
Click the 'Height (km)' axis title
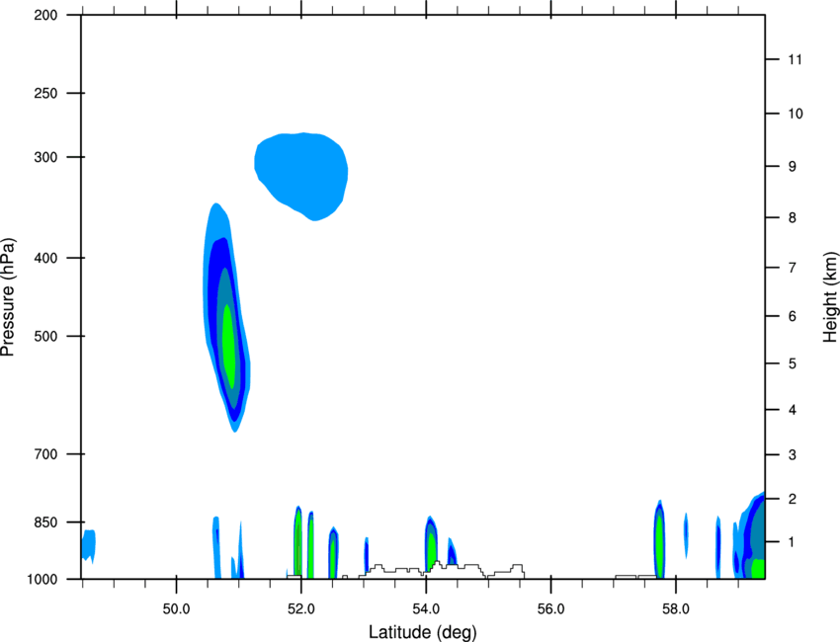pos(830,296)
